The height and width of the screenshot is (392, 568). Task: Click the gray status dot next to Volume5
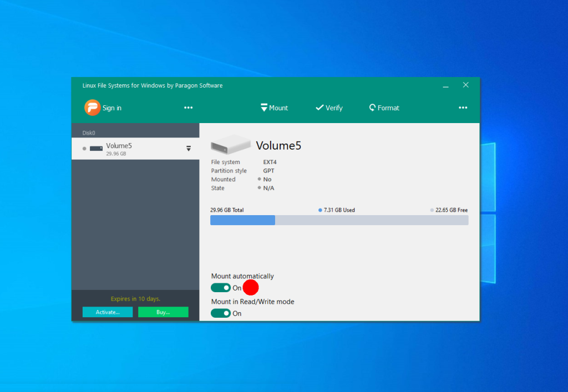(84, 149)
